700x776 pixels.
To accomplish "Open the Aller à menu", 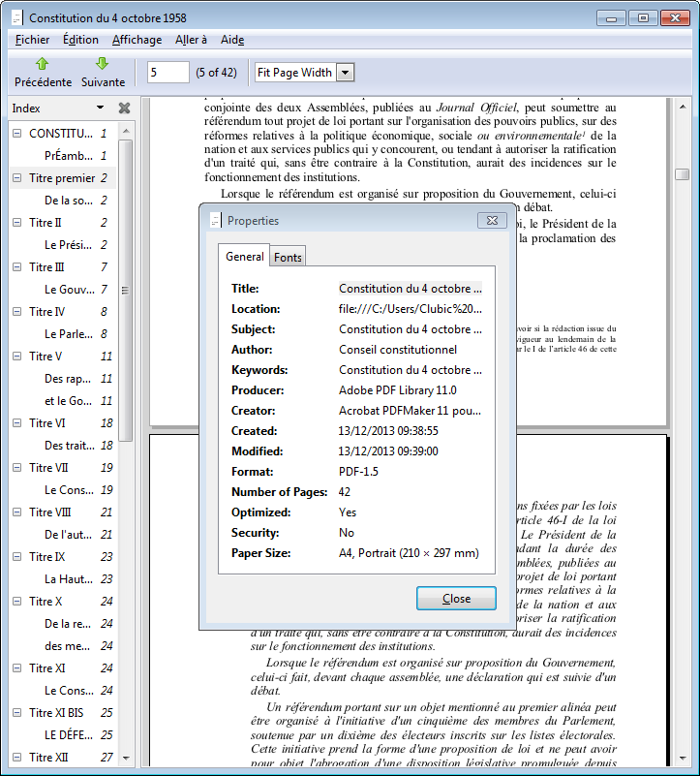I will click(191, 40).
